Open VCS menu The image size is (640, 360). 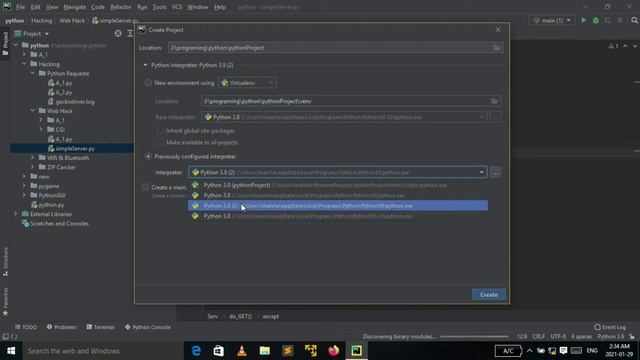click(177, 7)
